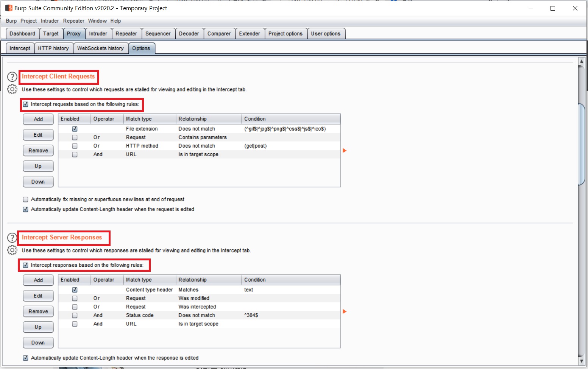Open the Window menu

click(x=98, y=21)
